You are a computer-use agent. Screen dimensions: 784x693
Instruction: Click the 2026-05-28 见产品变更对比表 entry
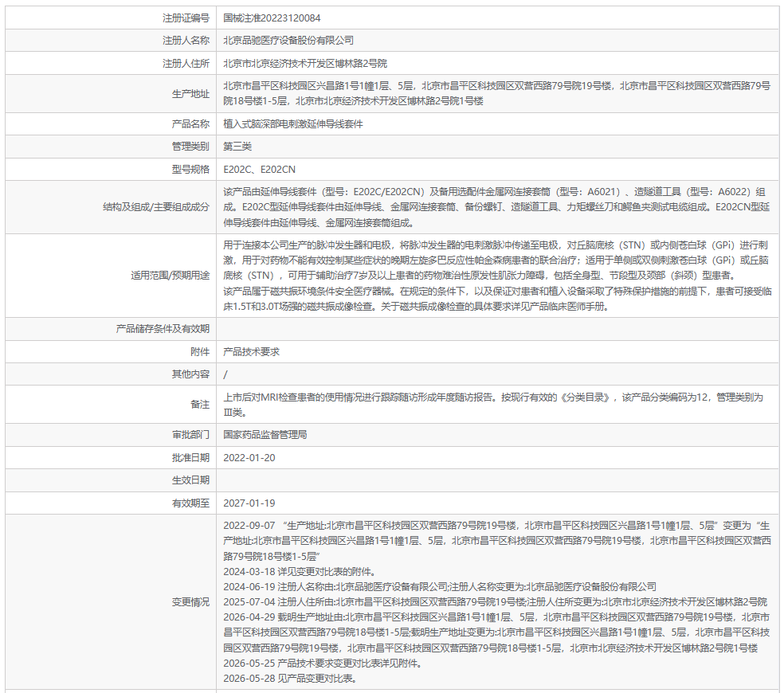pyautogui.click(x=290, y=679)
